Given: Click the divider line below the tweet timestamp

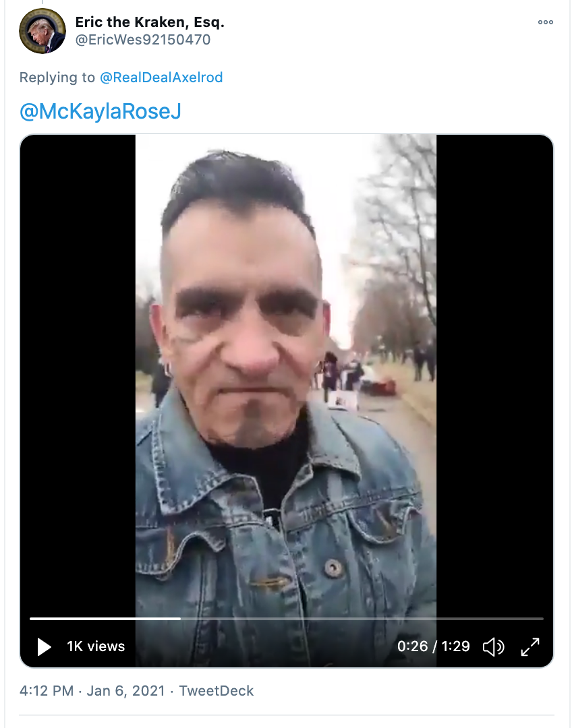Looking at the screenshot, I should pyautogui.click(x=287, y=715).
